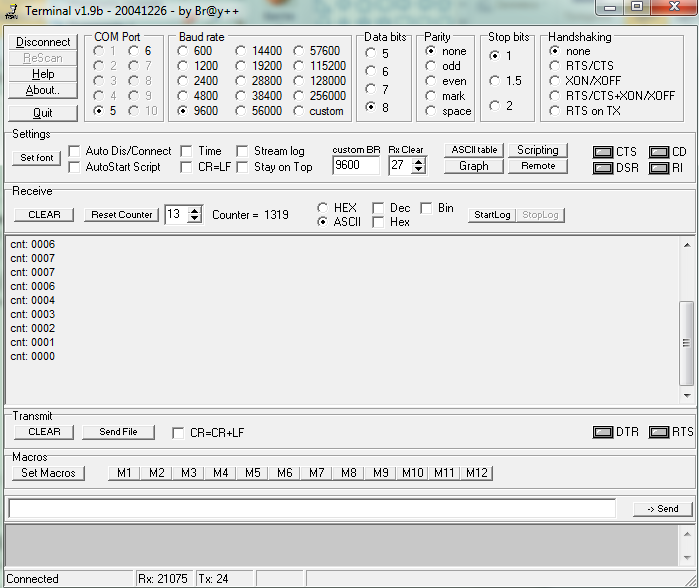The image size is (699, 588).
Task: Click the -> Send button
Action: (x=662, y=509)
